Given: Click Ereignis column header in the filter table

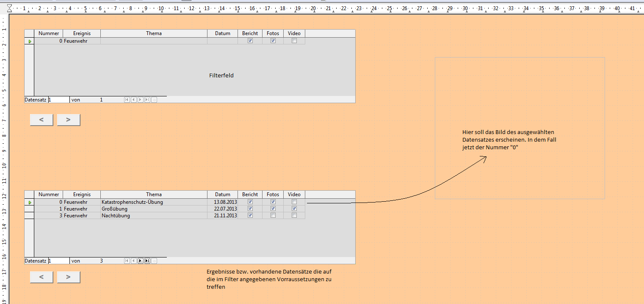Looking at the screenshot, I should click(x=82, y=33).
